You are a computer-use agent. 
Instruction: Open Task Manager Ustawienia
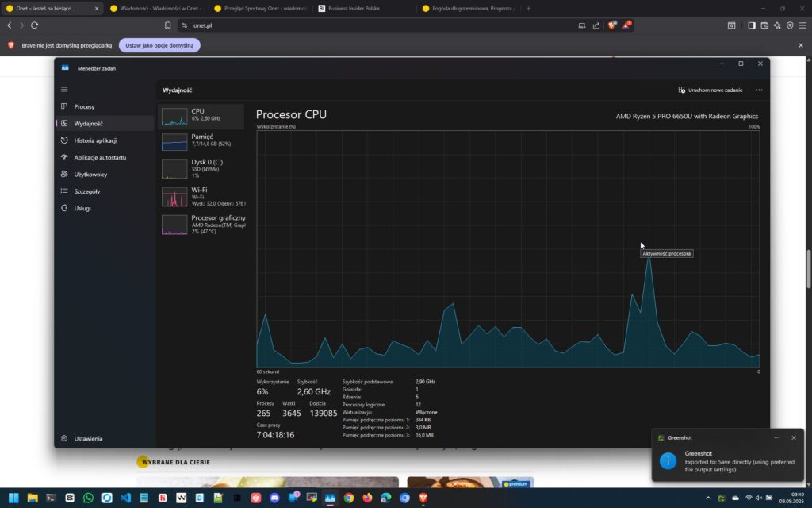coord(88,438)
